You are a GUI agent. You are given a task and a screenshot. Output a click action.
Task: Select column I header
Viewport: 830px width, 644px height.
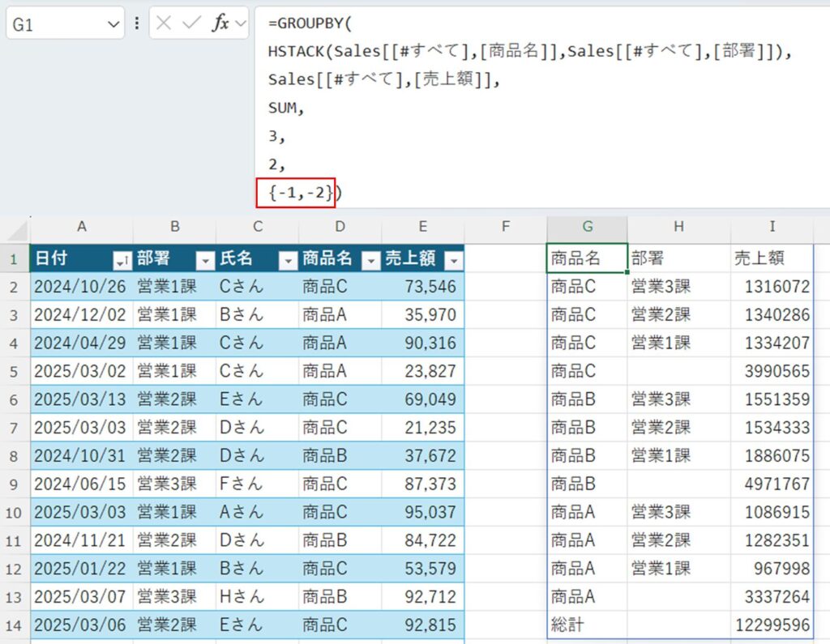(772, 227)
